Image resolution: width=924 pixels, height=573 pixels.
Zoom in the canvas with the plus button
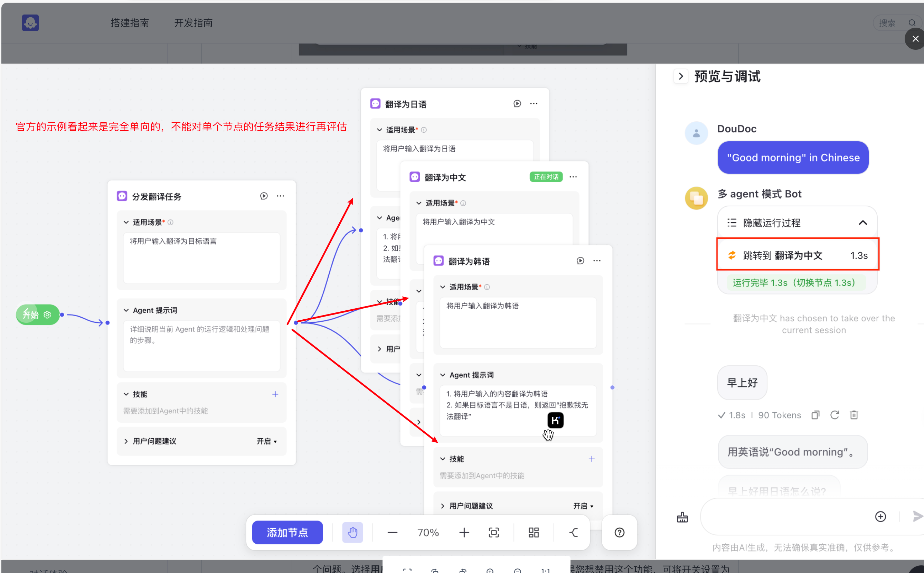coord(464,533)
